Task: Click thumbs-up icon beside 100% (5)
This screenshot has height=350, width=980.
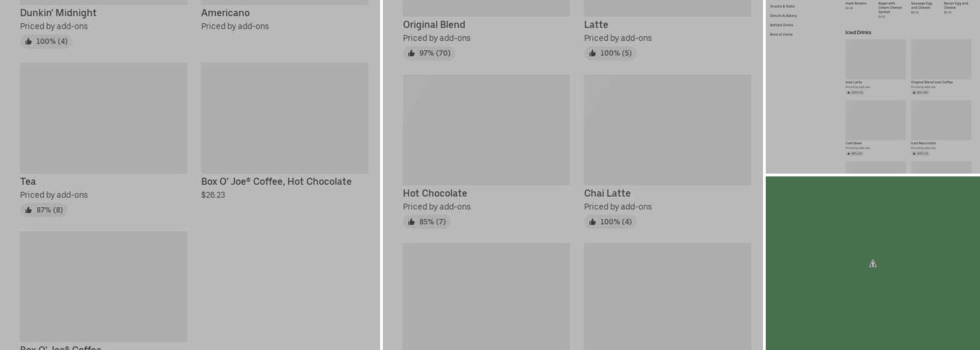Action: [x=593, y=53]
